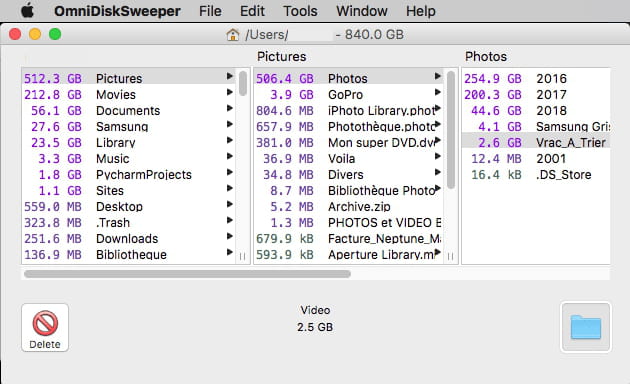Image resolution: width=630 pixels, height=384 pixels.
Task: Click the first column vertical scrollbar
Action: coord(243,84)
